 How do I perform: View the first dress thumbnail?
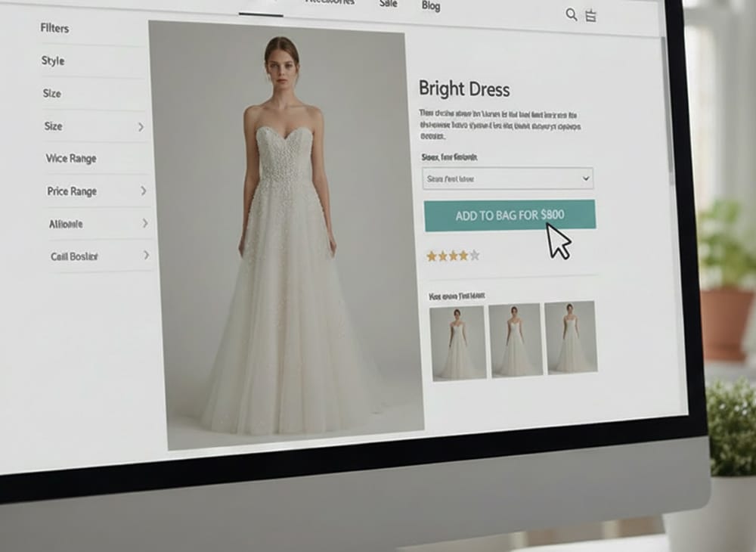click(458, 343)
